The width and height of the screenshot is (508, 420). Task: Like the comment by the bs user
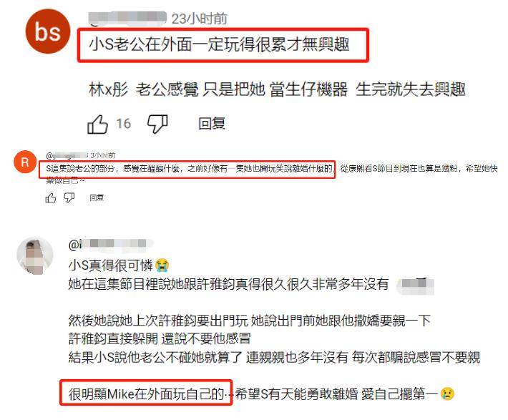point(97,124)
